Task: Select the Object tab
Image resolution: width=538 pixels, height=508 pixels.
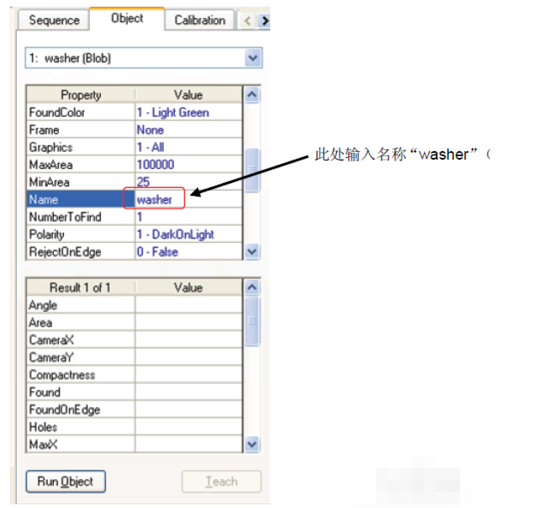Action: [x=127, y=18]
